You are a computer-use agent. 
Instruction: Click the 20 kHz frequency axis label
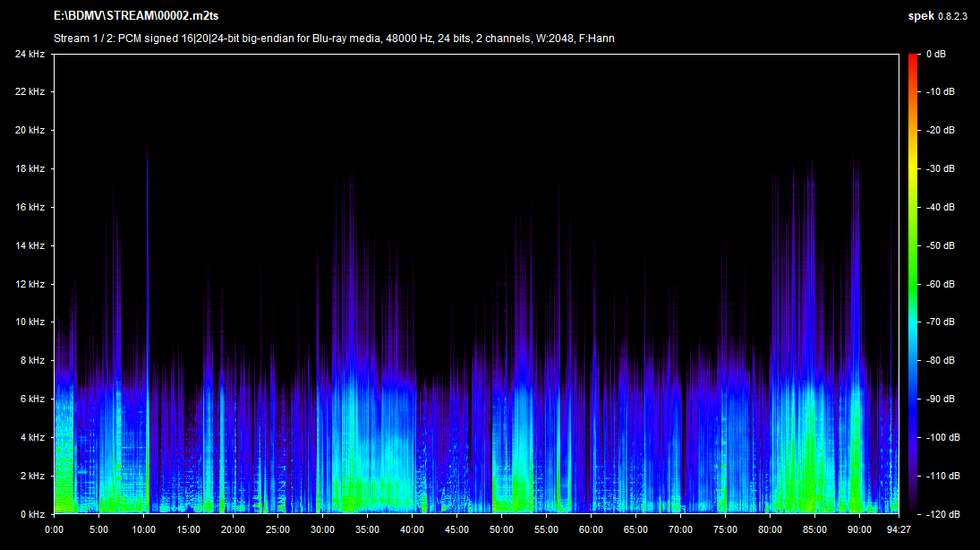29,131
